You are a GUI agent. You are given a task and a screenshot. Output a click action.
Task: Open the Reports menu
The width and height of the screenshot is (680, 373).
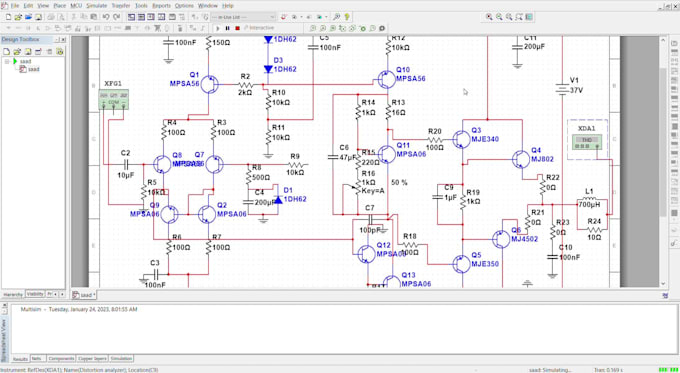161,6
